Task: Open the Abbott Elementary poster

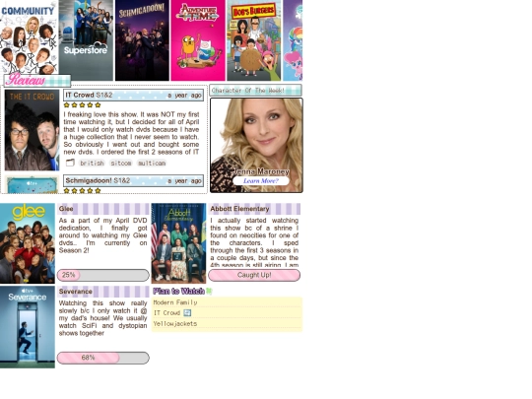Action: click(178, 243)
